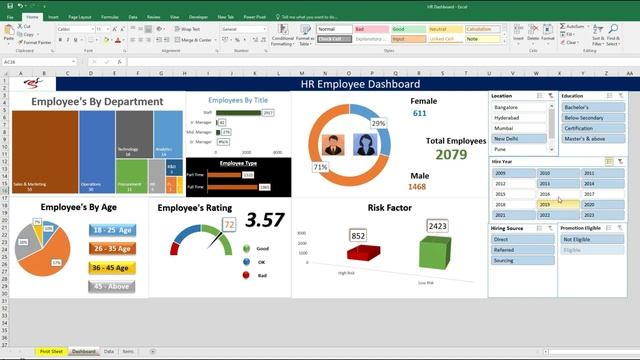Increase font size
The width and height of the screenshot is (640, 360).
tap(115, 29)
